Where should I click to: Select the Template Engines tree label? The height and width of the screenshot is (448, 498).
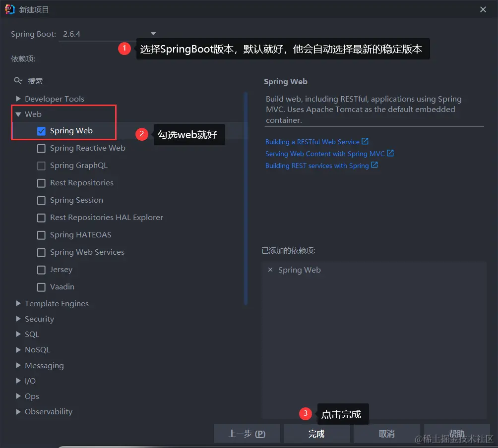57,304
